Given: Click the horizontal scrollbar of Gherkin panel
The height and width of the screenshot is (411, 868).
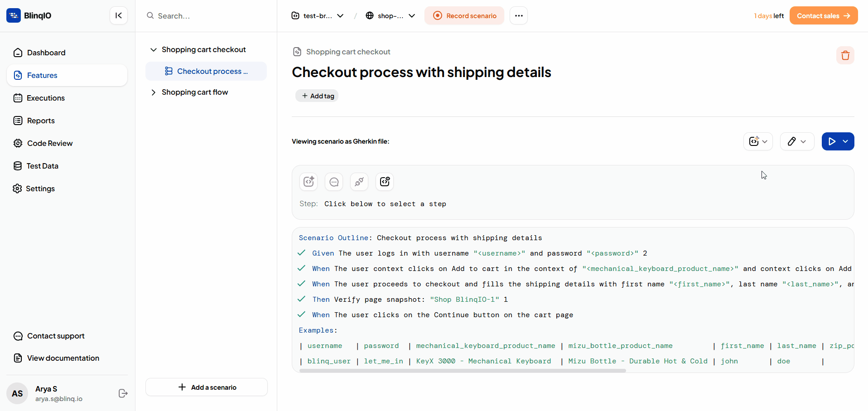Looking at the screenshot, I should [463, 371].
